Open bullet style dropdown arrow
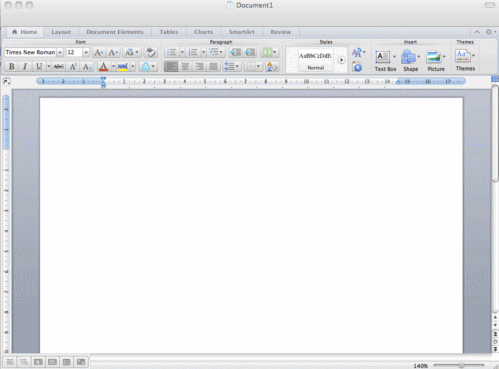499x369 pixels. (182, 52)
